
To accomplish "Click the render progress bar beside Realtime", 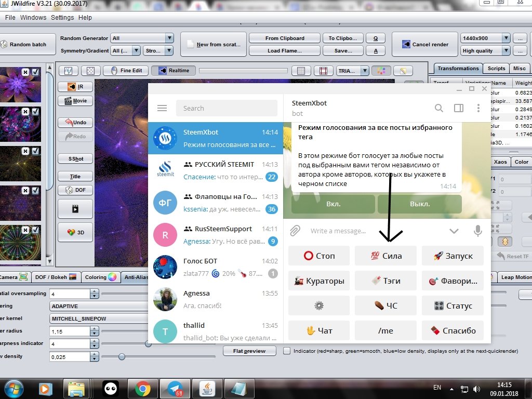I will click(243, 71).
